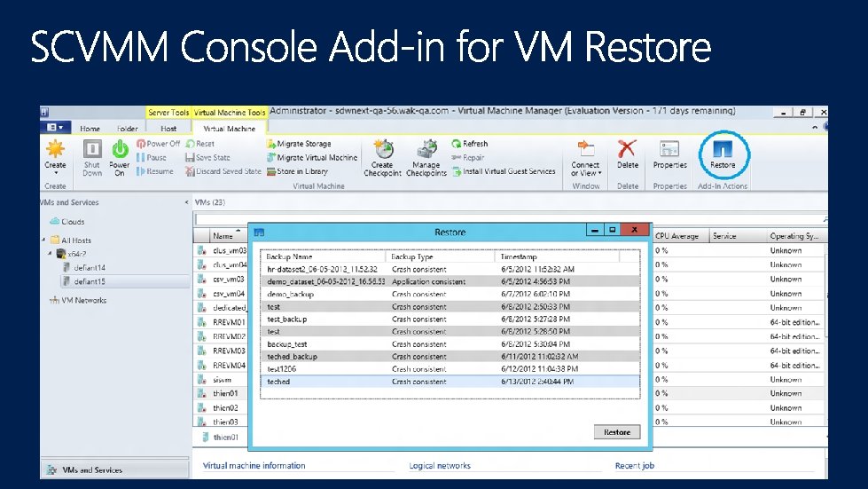Sort by Backup Type column header

click(x=440, y=256)
